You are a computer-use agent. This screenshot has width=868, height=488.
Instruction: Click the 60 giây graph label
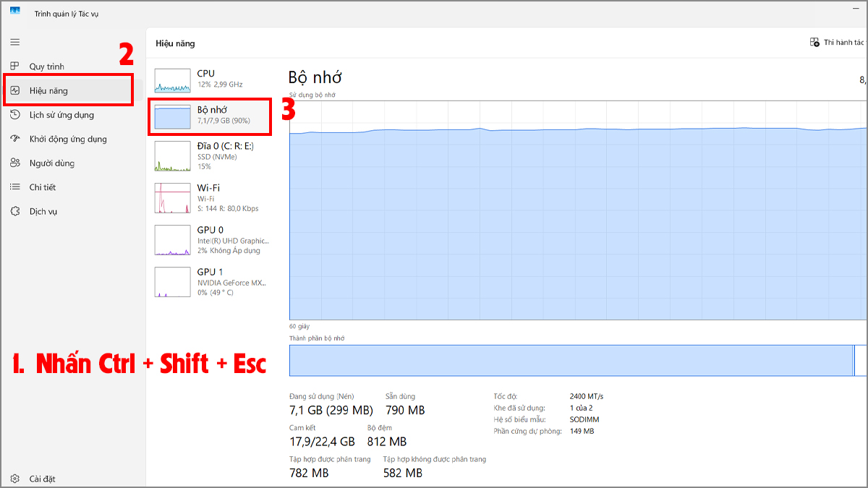tap(299, 327)
